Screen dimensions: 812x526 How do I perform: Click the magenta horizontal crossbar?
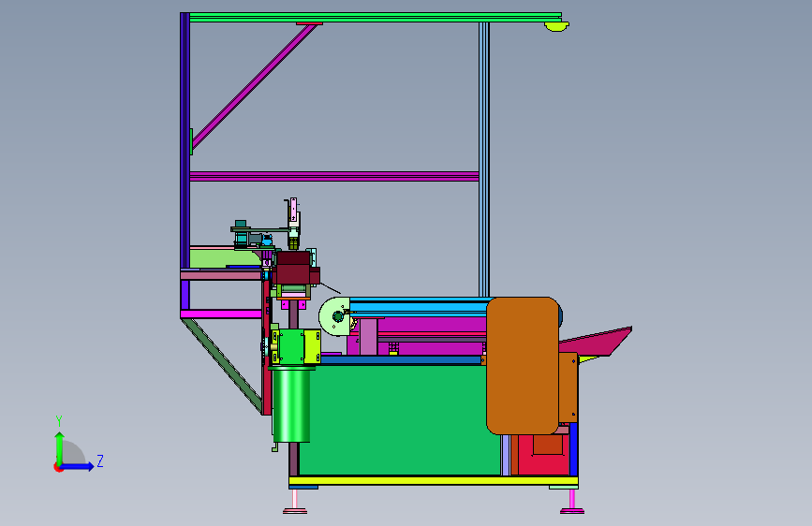(334, 176)
